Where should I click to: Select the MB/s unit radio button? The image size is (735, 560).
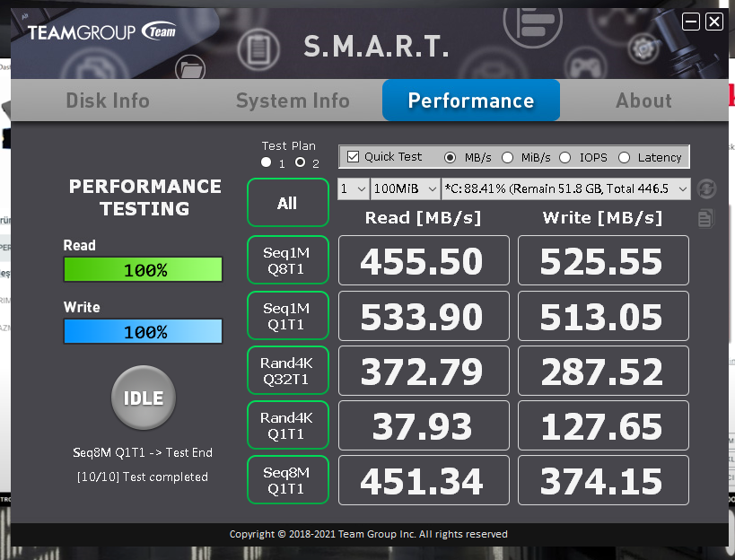pyautogui.click(x=450, y=157)
